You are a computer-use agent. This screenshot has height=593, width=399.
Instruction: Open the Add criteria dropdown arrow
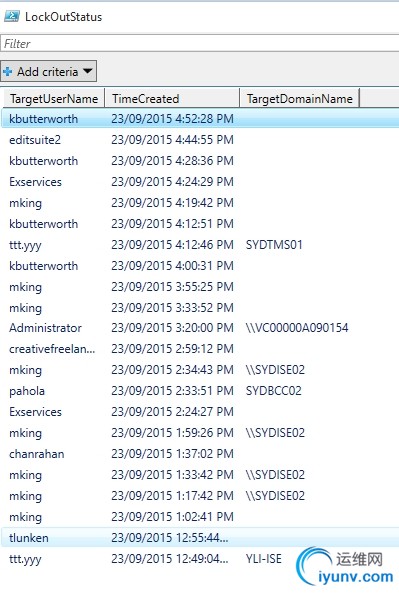pos(87,71)
